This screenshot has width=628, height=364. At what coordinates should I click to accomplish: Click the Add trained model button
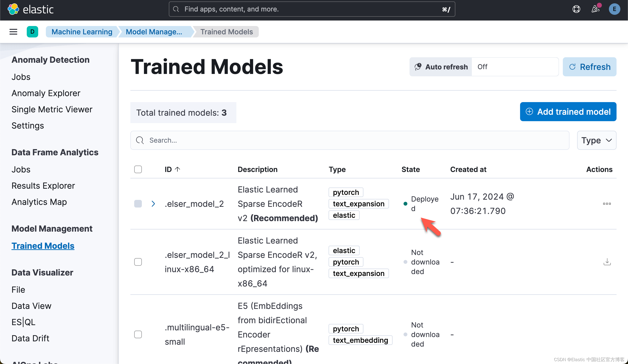tap(568, 112)
